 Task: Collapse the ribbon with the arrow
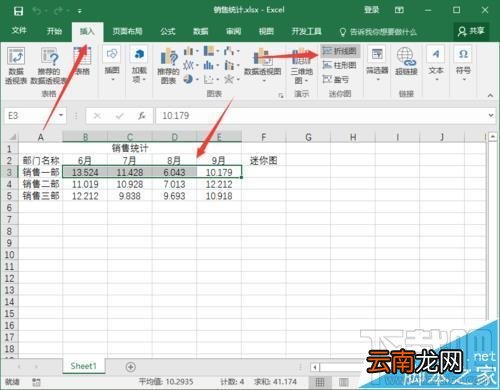pyautogui.click(x=490, y=96)
